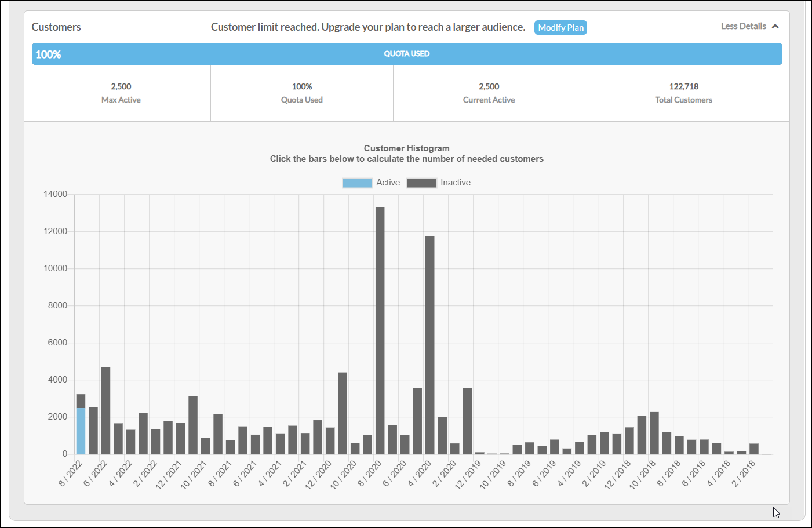812x528 pixels.
Task: Select the tallest histogram bar at 8/2020
Action: click(380, 330)
